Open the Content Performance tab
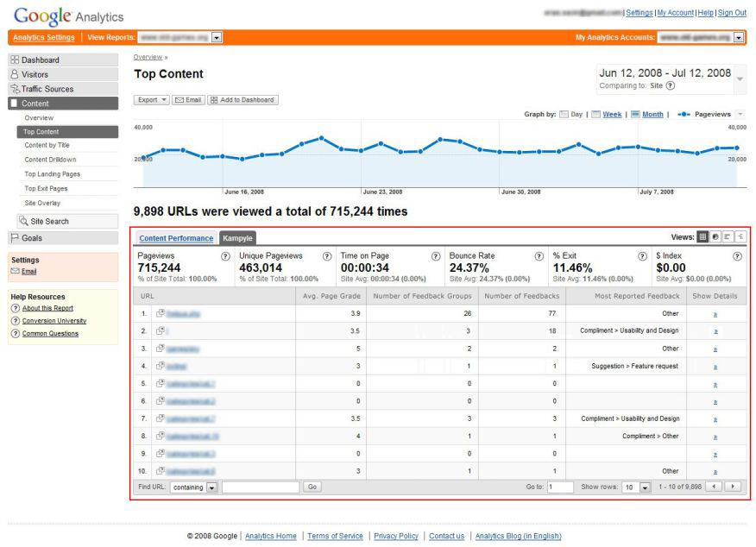This screenshot has width=756, height=547. tap(176, 238)
